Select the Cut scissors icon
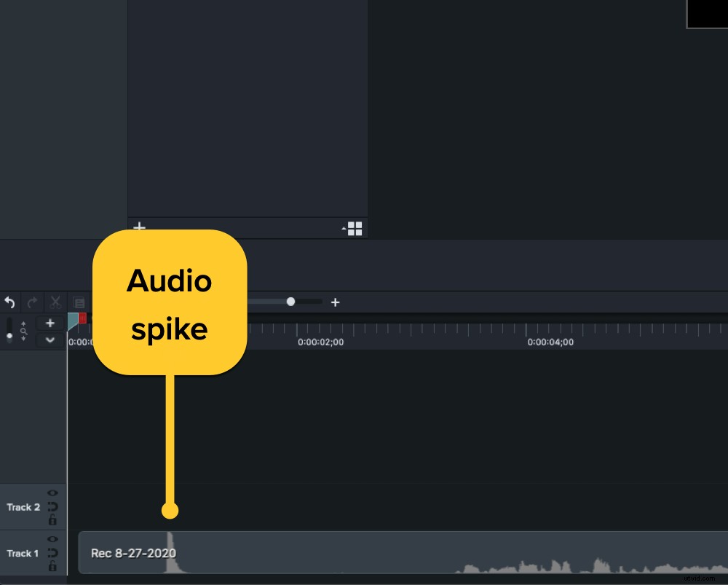This screenshot has width=728, height=585. (x=55, y=302)
